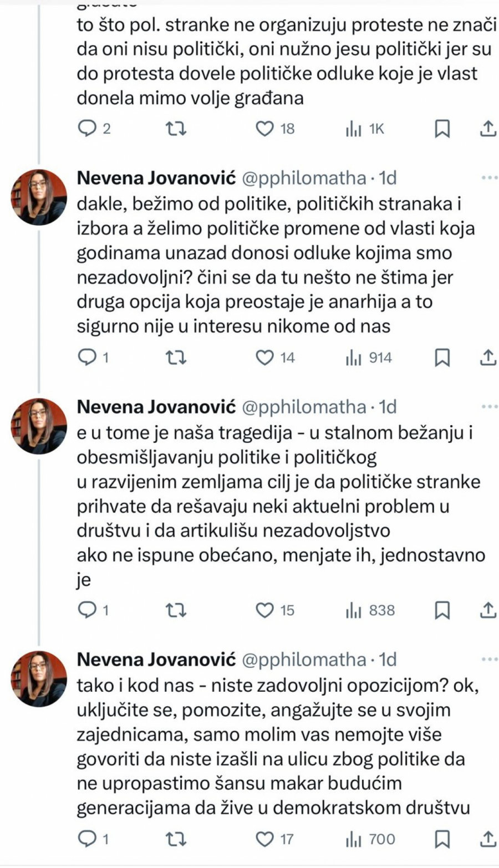499x868 pixels.
Task: Like the tweet showing 18 likes
Action: pos(265,129)
